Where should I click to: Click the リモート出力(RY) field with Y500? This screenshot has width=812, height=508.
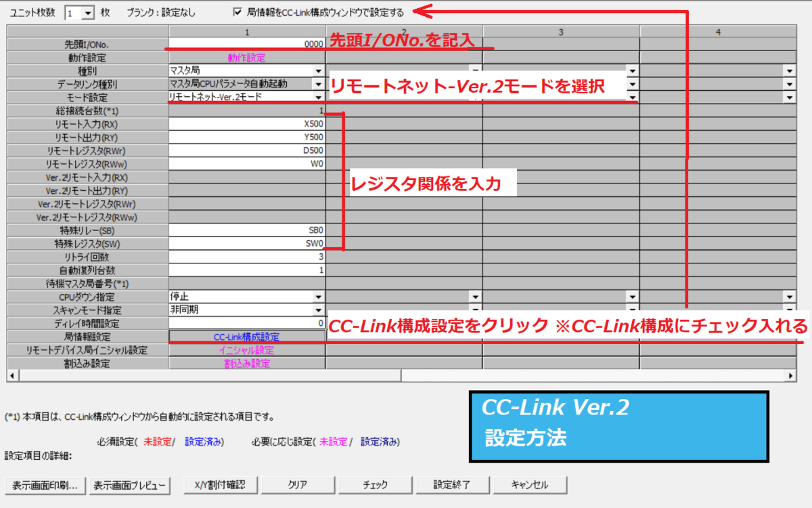pyautogui.click(x=247, y=137)
